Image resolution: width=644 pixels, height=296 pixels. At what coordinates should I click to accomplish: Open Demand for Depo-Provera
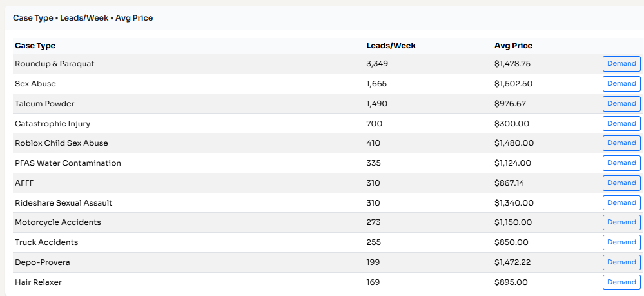pos(621,262)
